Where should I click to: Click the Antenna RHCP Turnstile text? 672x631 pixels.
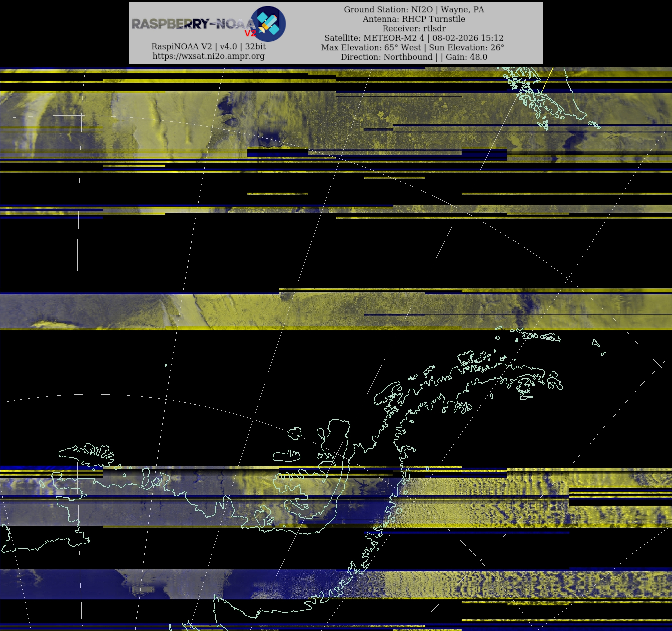pyautogui.click(x=414, y=19)
